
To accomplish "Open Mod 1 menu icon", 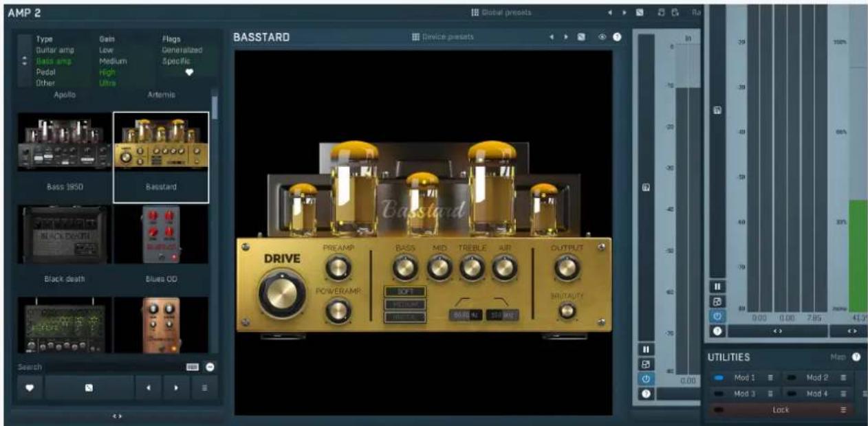I will tap(770, 377).
